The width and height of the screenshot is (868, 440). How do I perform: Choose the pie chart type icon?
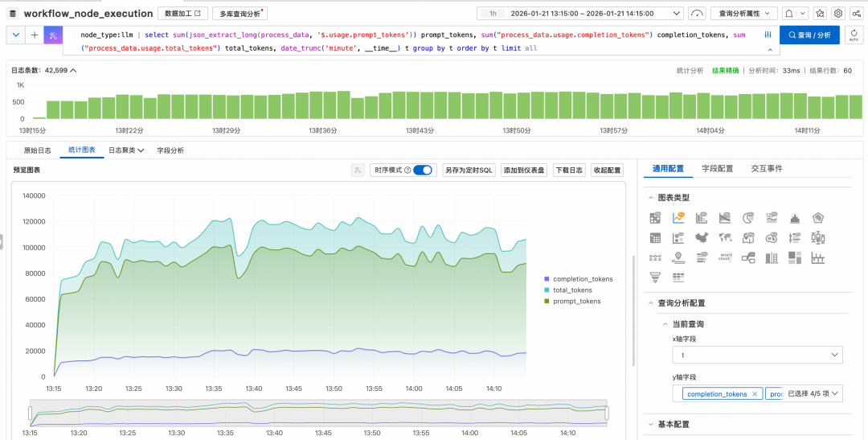click(749, 218)
